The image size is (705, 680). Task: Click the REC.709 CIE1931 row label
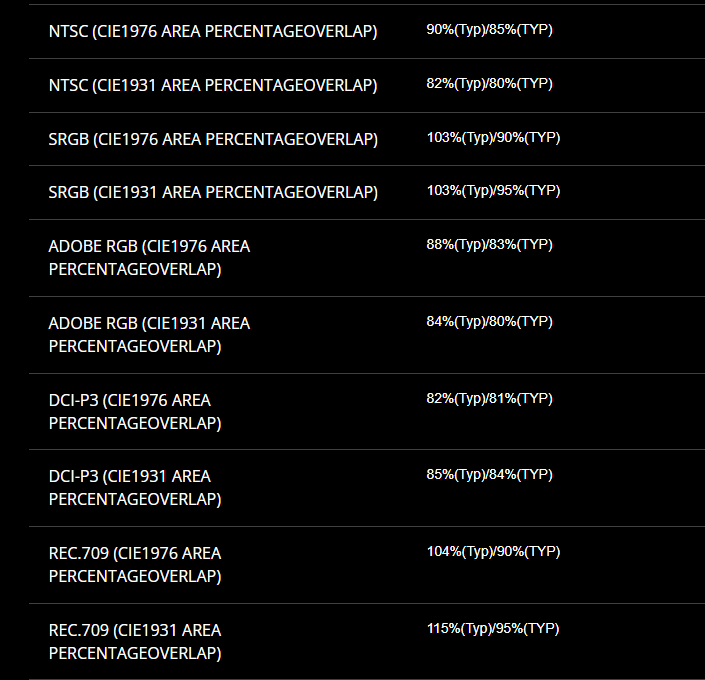[135, 641]
